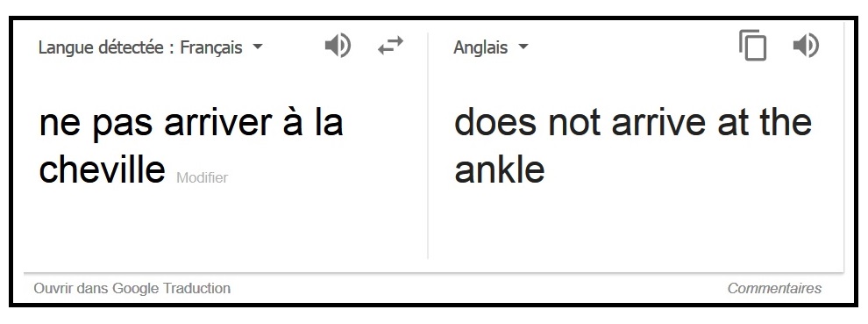The image size is (868, 324).
Task: Click the translated word 'ankle'
Action: pos(500,169)
